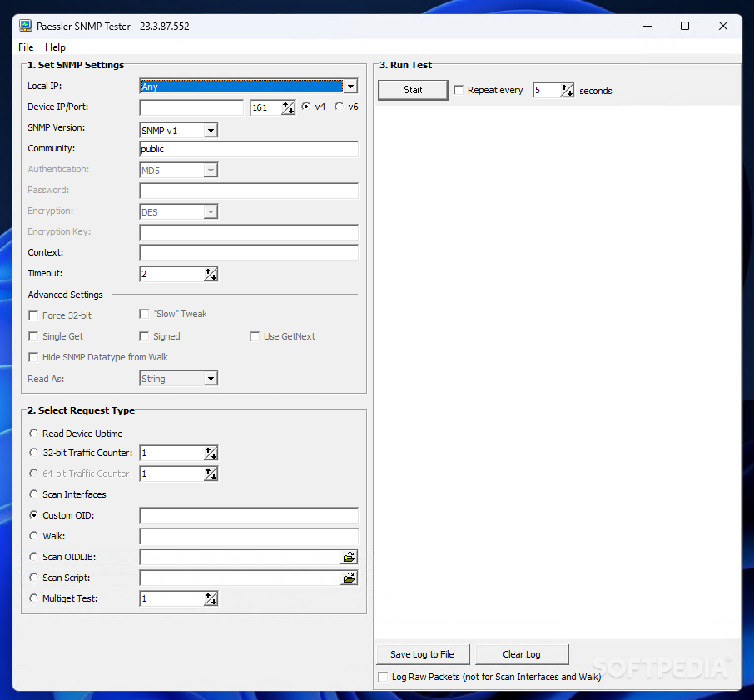Click the Start button
The image size is (754, 700).
[413, 90]
